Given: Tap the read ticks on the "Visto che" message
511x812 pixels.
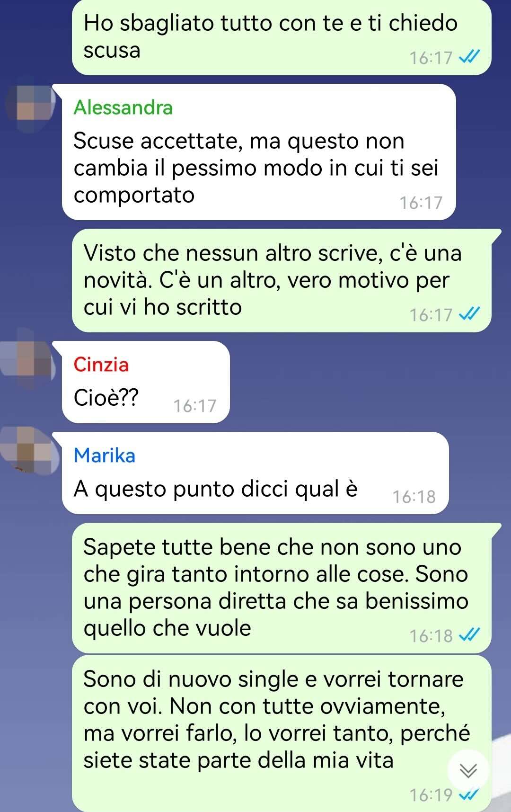Looking at the screenshot, I should 470,314.
